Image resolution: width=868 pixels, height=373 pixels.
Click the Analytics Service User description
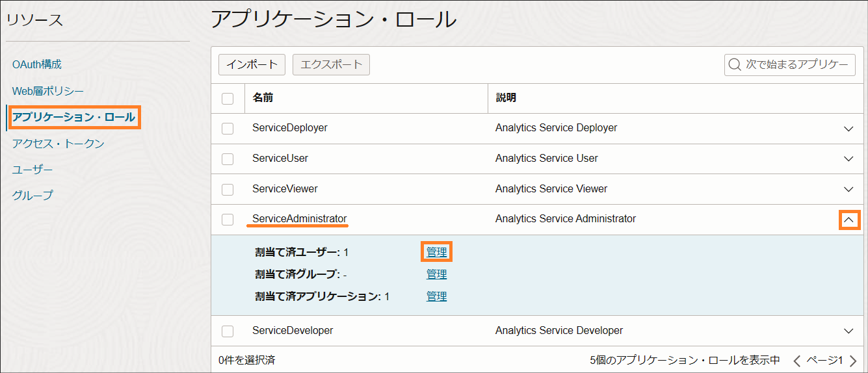tap(547, 159)
